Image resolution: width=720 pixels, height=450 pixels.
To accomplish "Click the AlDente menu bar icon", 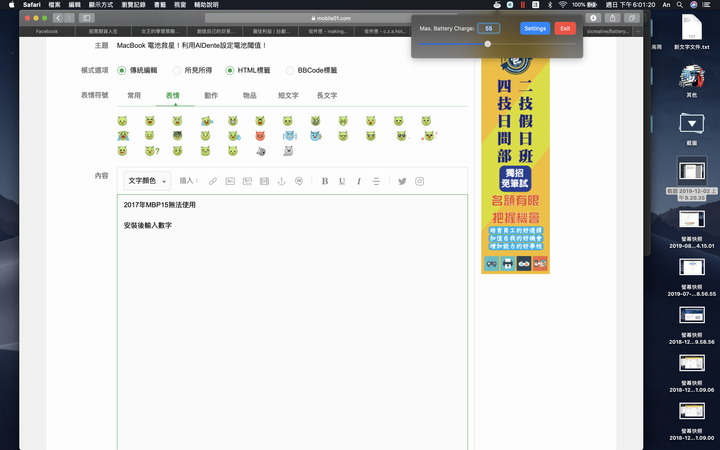I will [x=497, y=5].
